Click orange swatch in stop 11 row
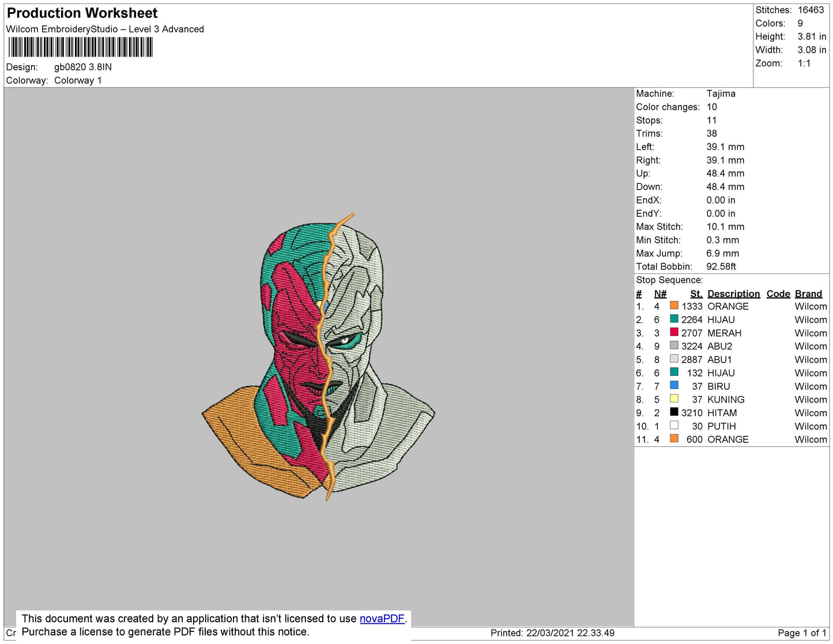Viewport: 833px width, 644px height. [x=674, y=438]
